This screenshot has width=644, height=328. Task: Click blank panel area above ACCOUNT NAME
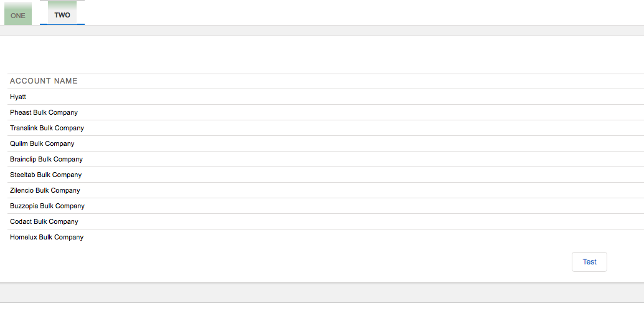(x=322, y=55)
